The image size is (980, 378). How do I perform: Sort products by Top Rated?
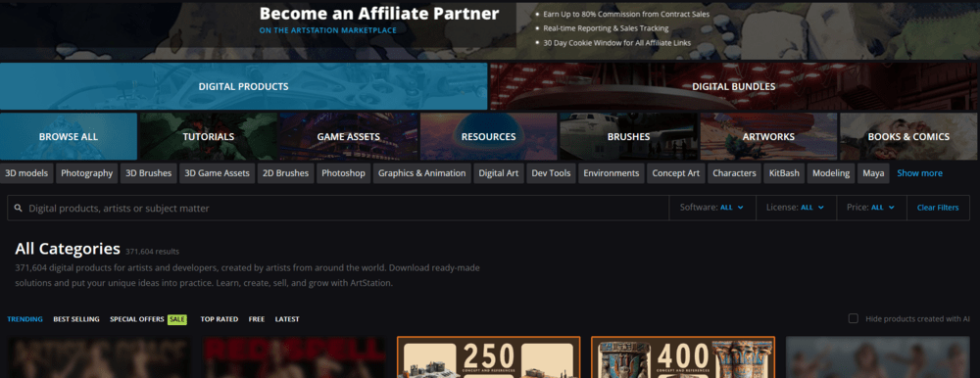[220, 319]
